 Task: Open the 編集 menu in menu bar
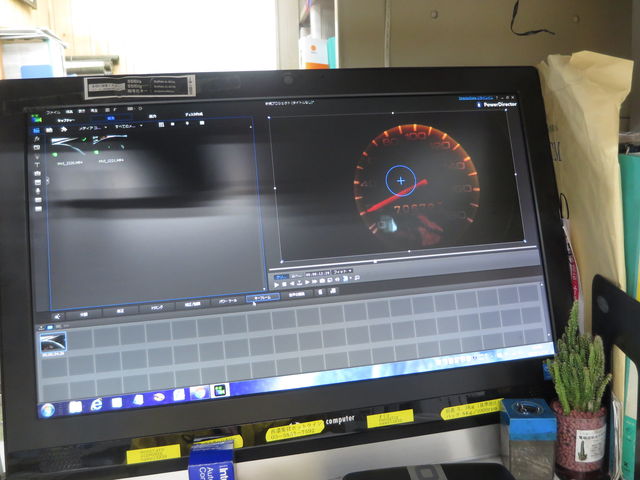(69, 112)
